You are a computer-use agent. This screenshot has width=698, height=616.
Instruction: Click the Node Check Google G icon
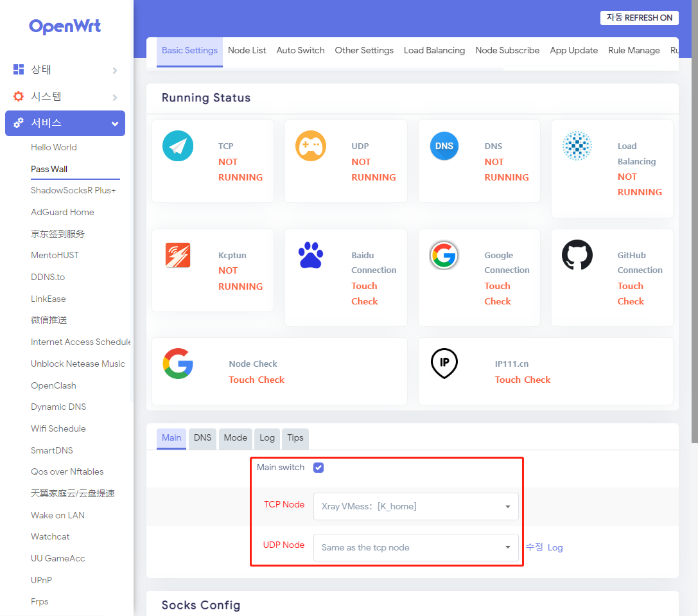178,364
